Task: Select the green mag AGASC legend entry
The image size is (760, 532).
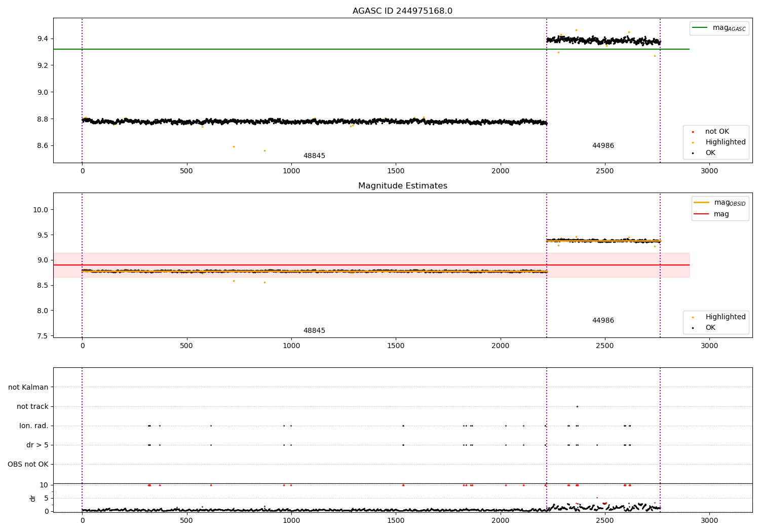Action: tap(719, 28)
